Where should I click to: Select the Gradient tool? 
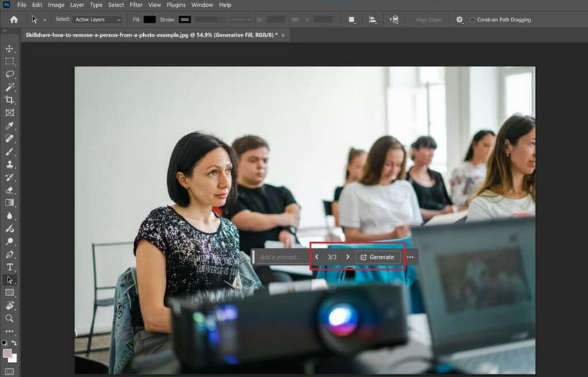click(x=10, y=203)
